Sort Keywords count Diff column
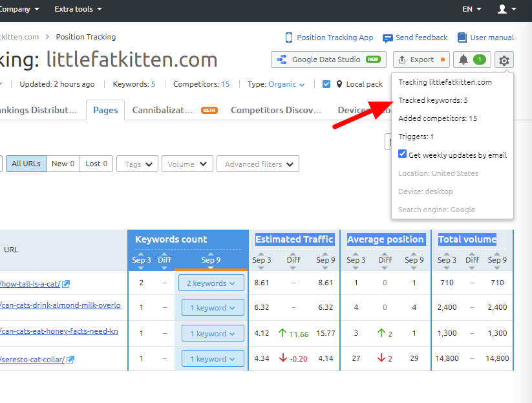Viewport: 532px width, 403px height. tap(165, 260)
